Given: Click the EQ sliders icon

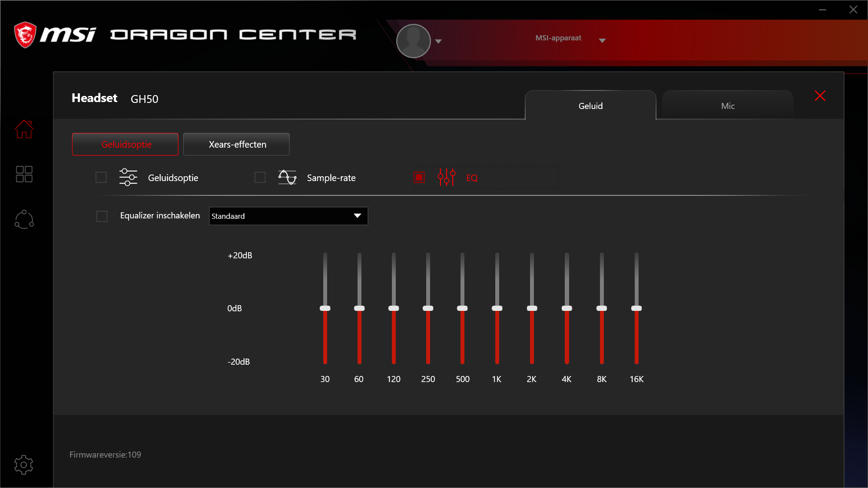Looking at the screenshot, I should (447, 177).
